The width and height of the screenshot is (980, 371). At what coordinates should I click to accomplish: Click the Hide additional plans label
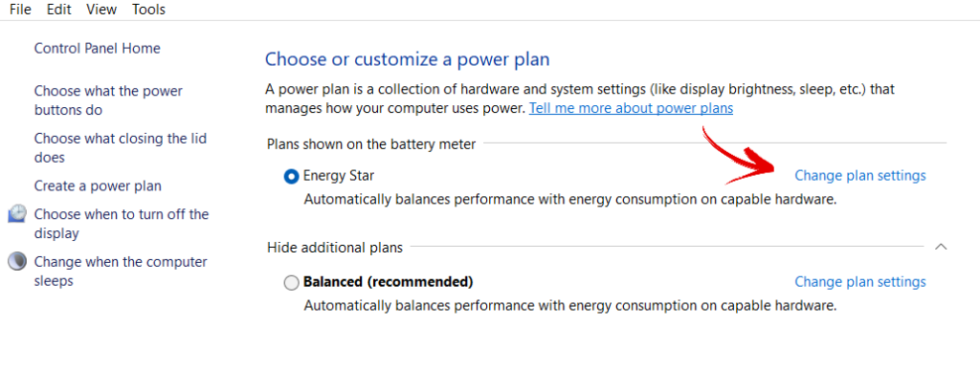[335, 248]
